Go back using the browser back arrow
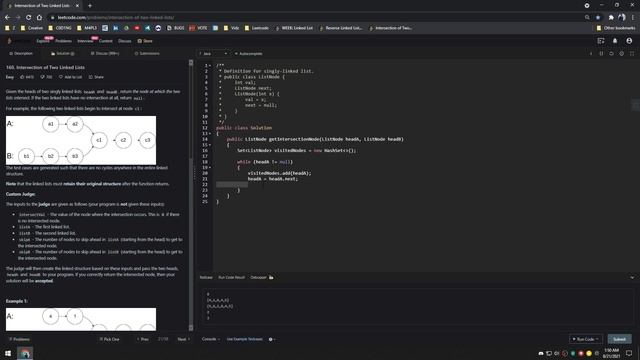The width and height of the screenshot is (640, 360). click(x=7, y=18)
